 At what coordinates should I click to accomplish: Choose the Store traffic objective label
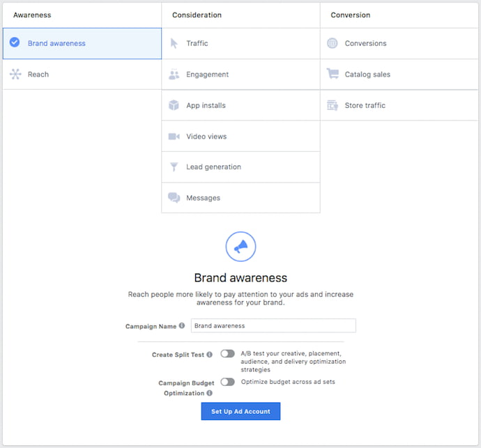tap(365, 106)
